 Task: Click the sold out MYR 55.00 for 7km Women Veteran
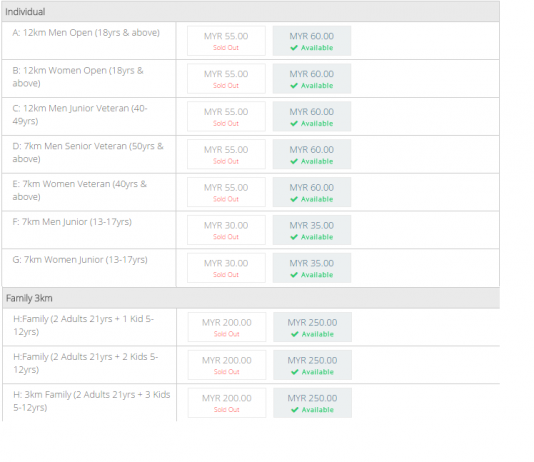click(226, 192)
